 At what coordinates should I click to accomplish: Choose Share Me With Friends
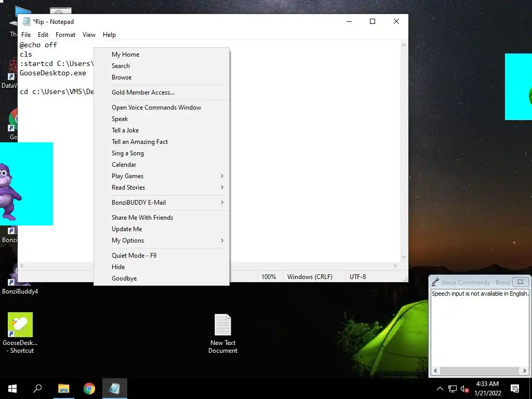point(162,218)
